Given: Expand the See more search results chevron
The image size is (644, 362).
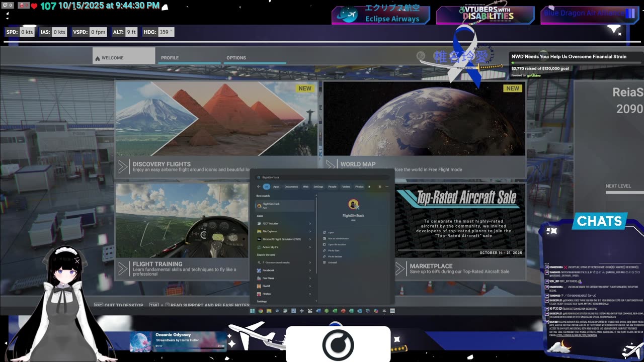Looking at the screenshot, I should [310, 262].
